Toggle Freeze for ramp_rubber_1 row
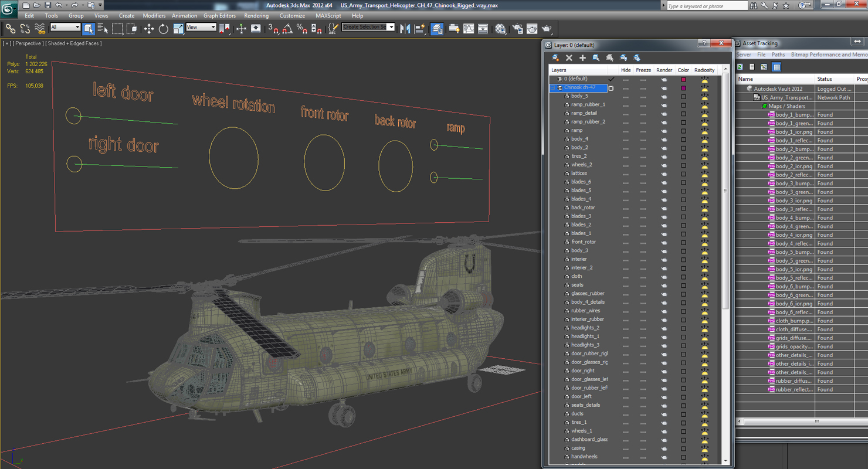This screenshot has height=469, width=868. click(643, 105)
